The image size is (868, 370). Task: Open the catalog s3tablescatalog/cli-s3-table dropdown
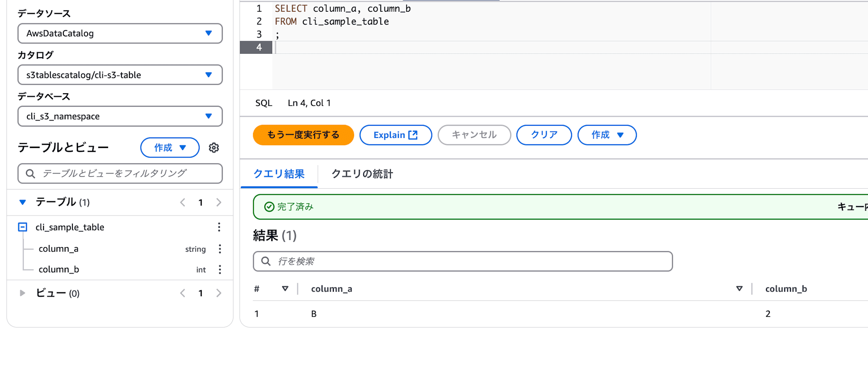(120, 75)
